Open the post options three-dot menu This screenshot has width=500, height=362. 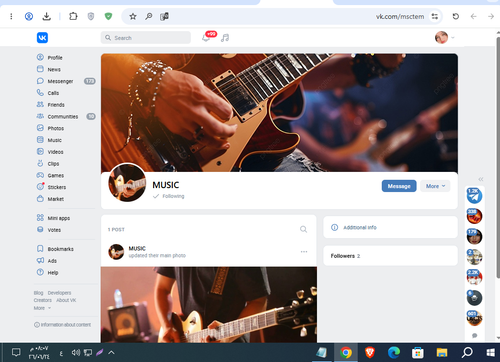pos(304,252)
